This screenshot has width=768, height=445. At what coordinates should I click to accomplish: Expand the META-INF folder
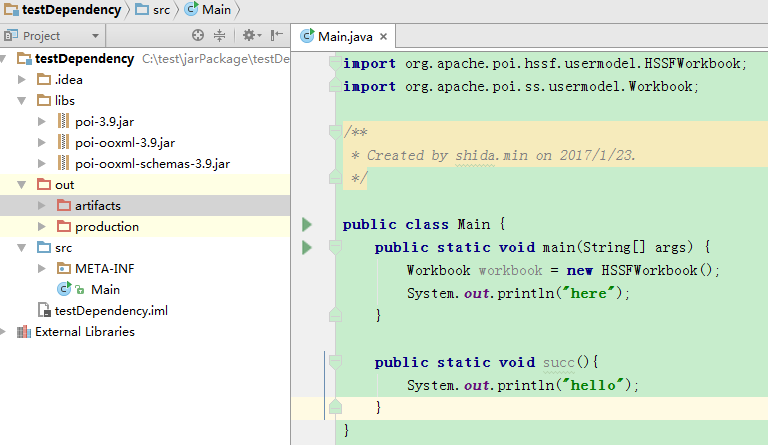click(42, 269)
